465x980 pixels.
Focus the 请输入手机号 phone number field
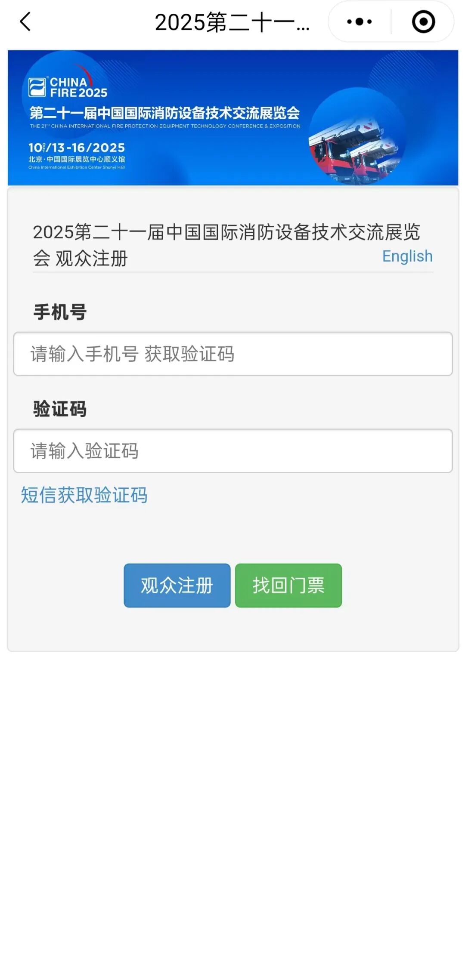click(232, 354)
